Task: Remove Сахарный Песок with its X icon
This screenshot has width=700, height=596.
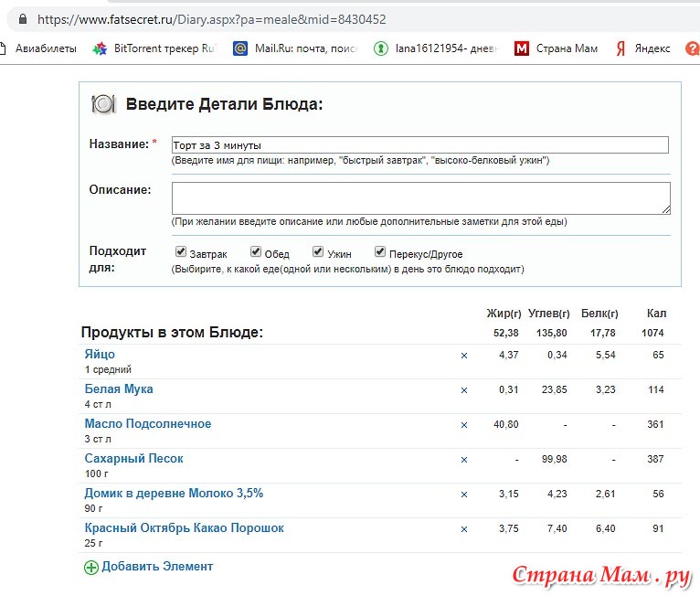Action: pyautogui.click(x=464, y=460)
